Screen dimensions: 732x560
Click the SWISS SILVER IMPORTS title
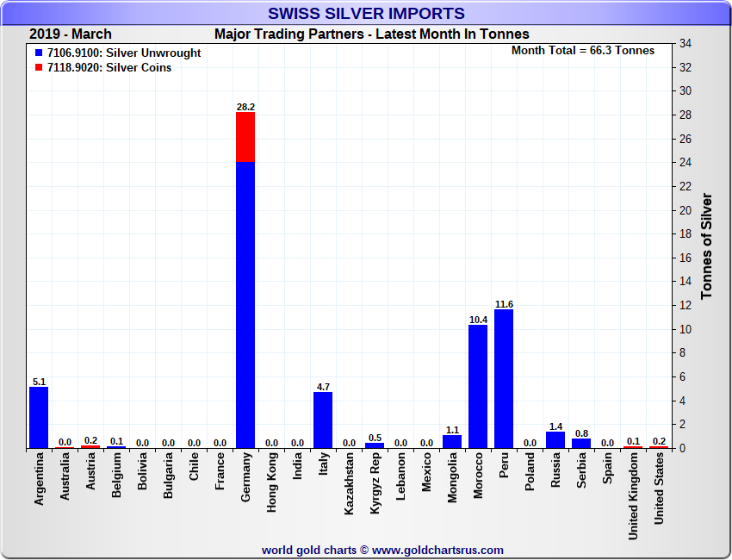[367, 13]
